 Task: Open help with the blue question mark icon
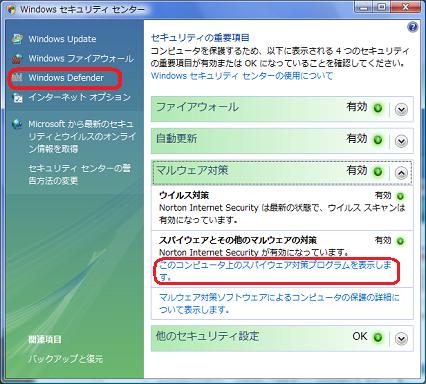point(413,27)
